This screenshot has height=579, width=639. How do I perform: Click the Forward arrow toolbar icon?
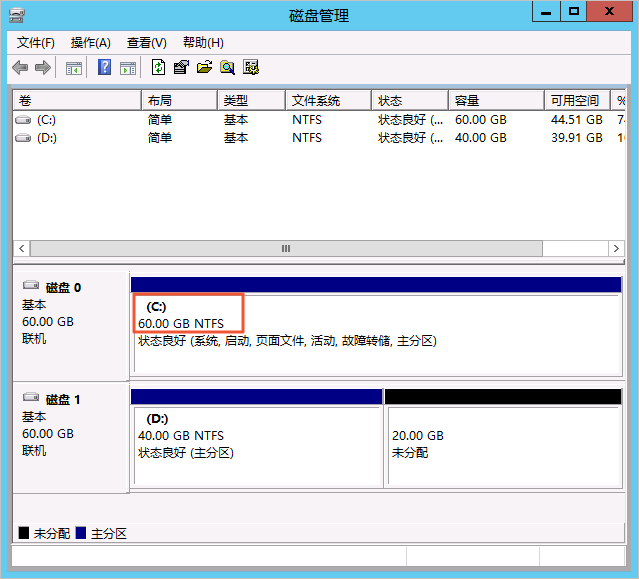pos(43,67)
